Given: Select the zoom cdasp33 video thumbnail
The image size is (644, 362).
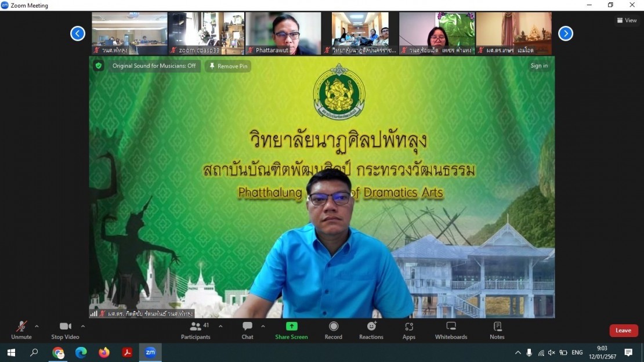Looking at the screenshot, I should (x=206, y=33).
